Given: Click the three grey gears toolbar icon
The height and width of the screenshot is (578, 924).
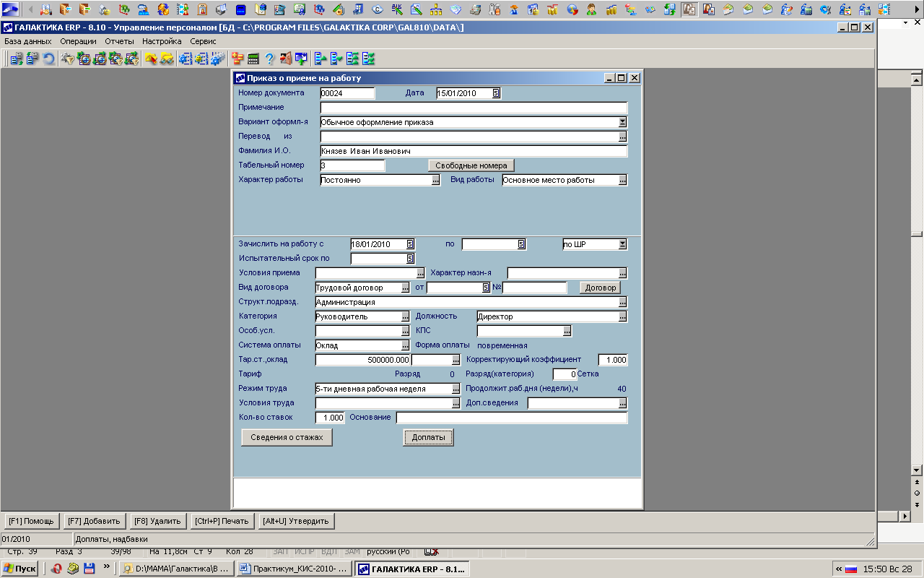Looking at the screenshot, I should (x=217, y=59).
